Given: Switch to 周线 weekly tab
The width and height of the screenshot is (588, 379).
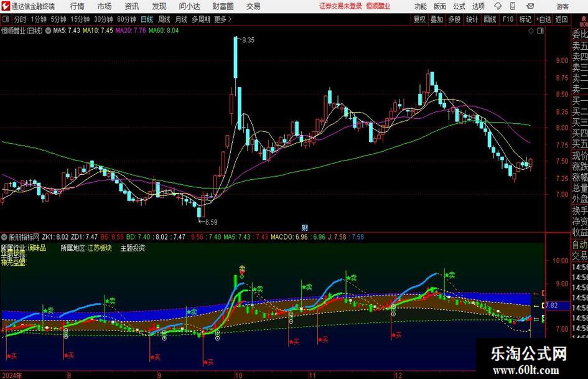Looking at the screenshot, I should pyautogui.click(x=164, y=19).
